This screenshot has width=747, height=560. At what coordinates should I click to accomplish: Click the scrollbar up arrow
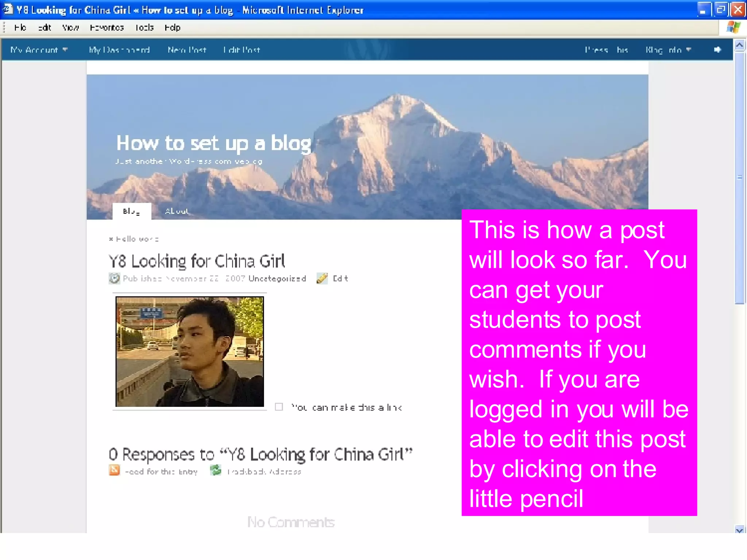click(x=740, y=45)
